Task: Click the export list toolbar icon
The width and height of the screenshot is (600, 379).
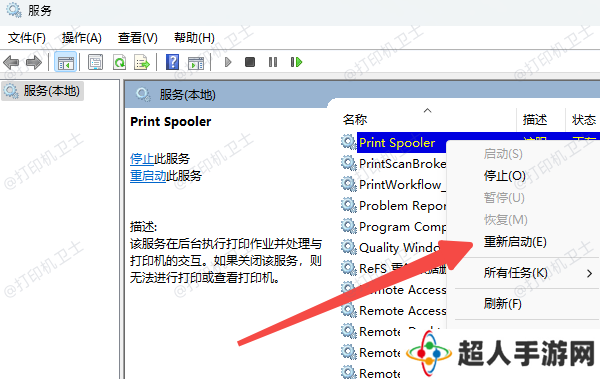Action: point(142,62)
